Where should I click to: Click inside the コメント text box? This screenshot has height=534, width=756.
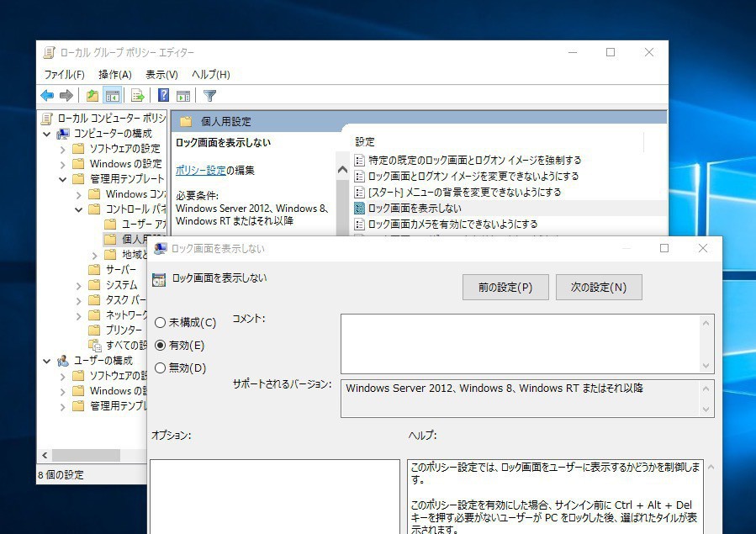click(x=520, y=342)
